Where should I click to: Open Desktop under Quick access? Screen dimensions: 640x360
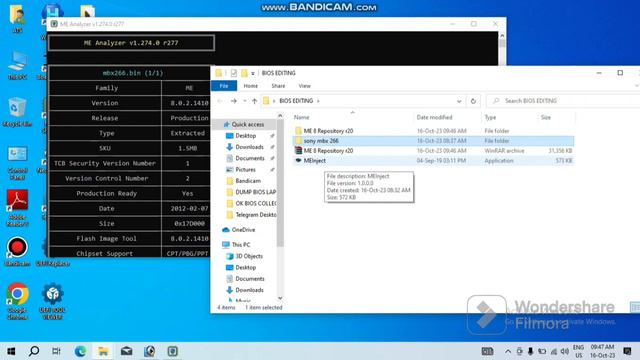(x=245, y=136)
